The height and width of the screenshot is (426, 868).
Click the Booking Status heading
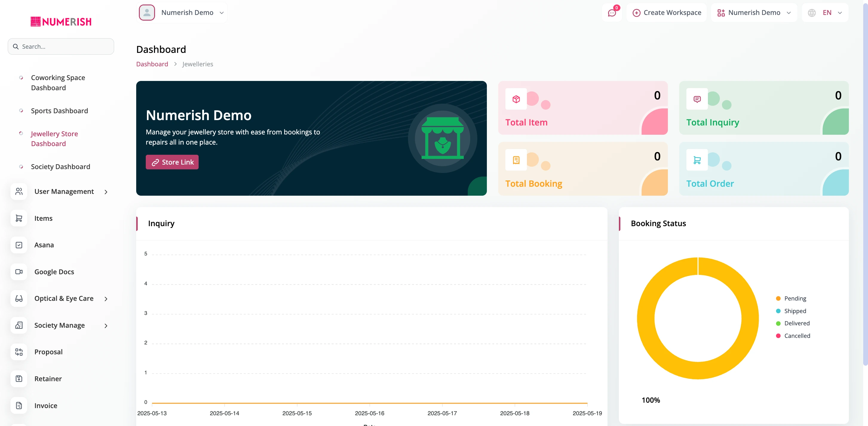pyautogui.click(x=658, y=223)
